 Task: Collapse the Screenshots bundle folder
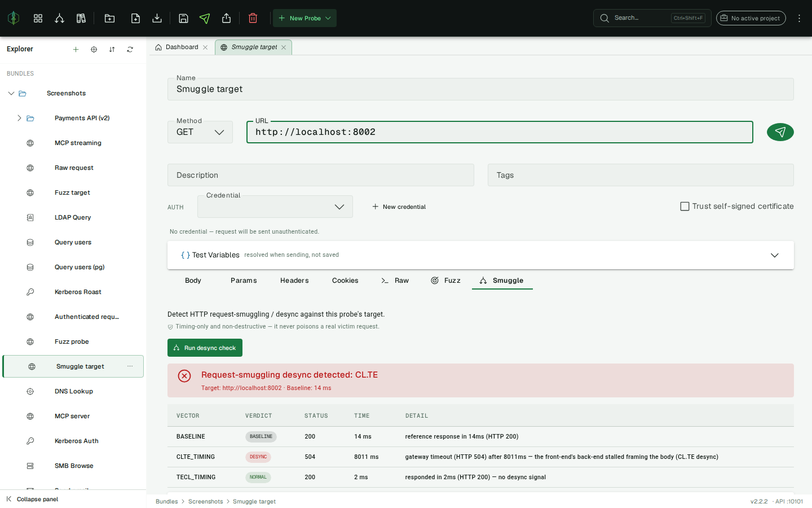coord(11,93)
